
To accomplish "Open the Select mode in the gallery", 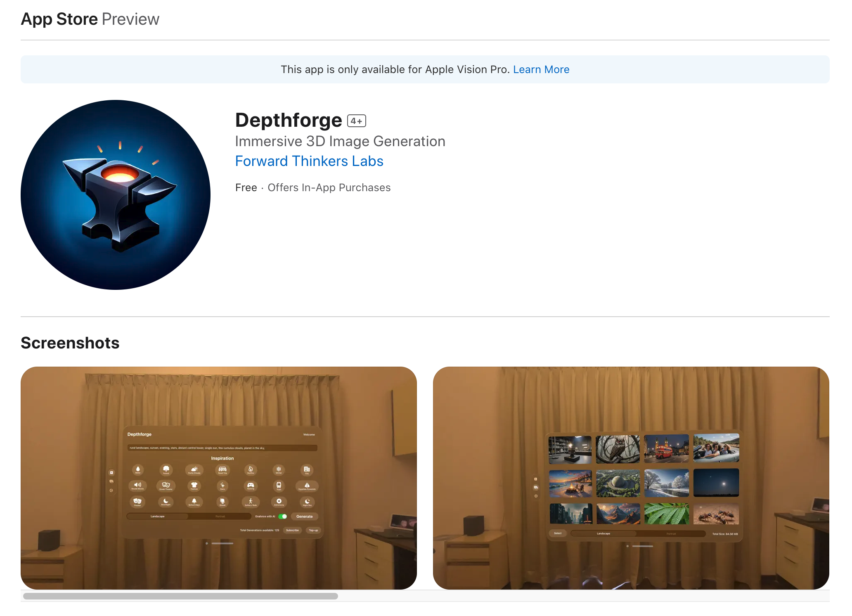I will (x=557, y=533).
